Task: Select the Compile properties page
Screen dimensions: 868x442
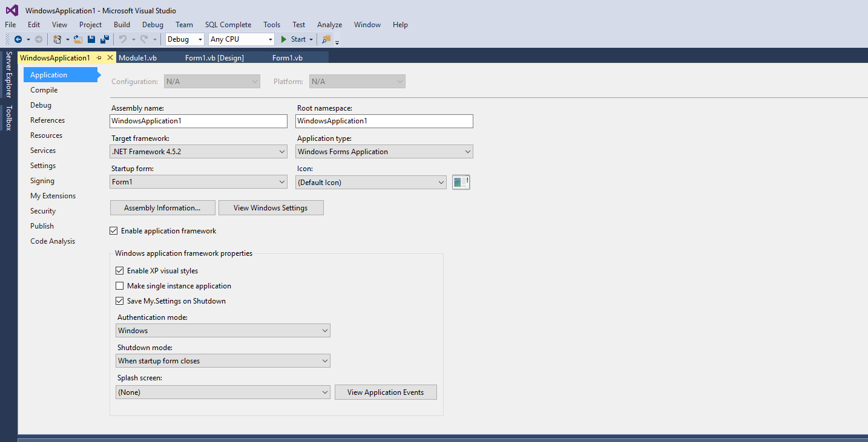Action: pyautogui.click(x=44, y=90)
